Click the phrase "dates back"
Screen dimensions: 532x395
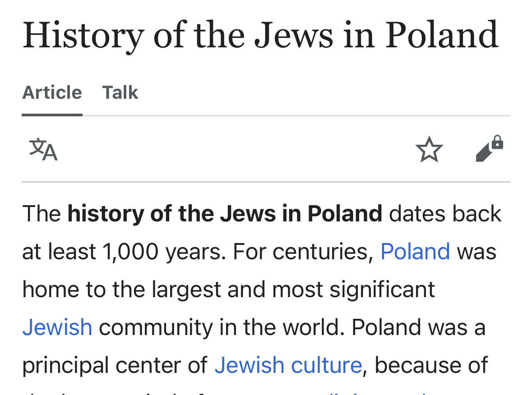click(445, 214)
